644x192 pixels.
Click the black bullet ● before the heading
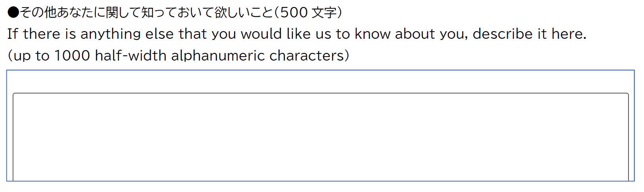pyautogui.click(x=13, y=13)
